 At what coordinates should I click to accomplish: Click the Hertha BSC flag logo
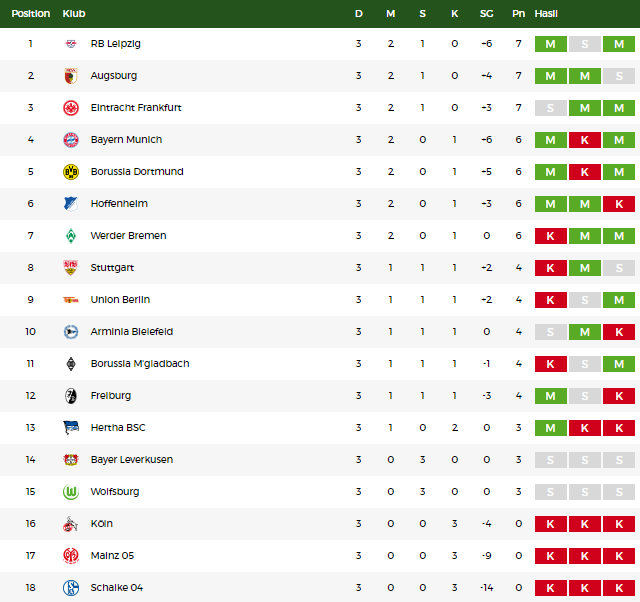point(71,428)
